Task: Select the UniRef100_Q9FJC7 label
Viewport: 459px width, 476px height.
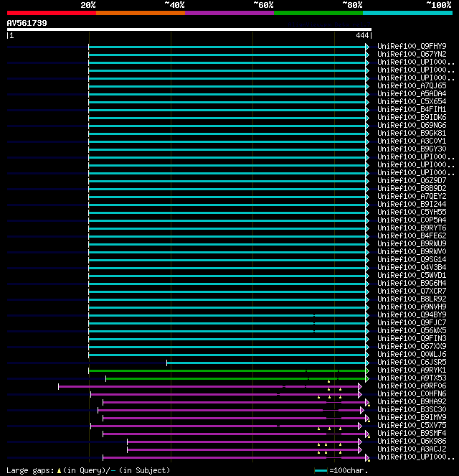Action: 412,322
